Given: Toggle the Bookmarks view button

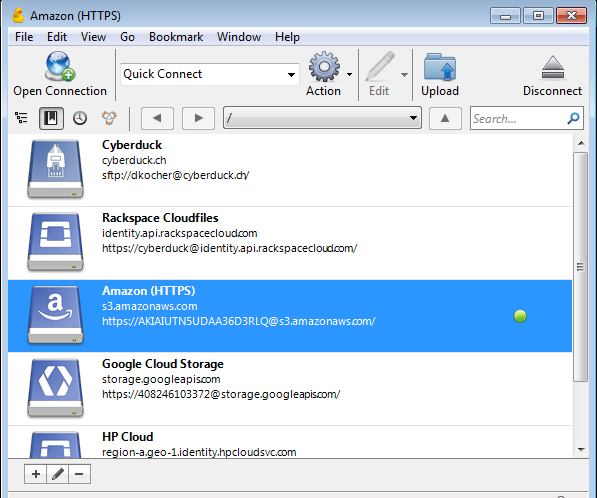Looking at the screenshot, I should coord(51,118).
